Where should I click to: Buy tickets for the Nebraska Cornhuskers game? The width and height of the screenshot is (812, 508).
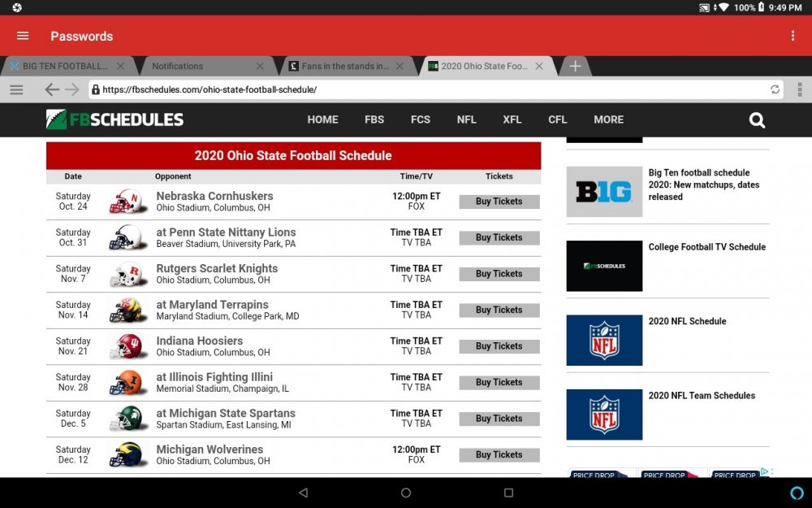pos(499,202)
